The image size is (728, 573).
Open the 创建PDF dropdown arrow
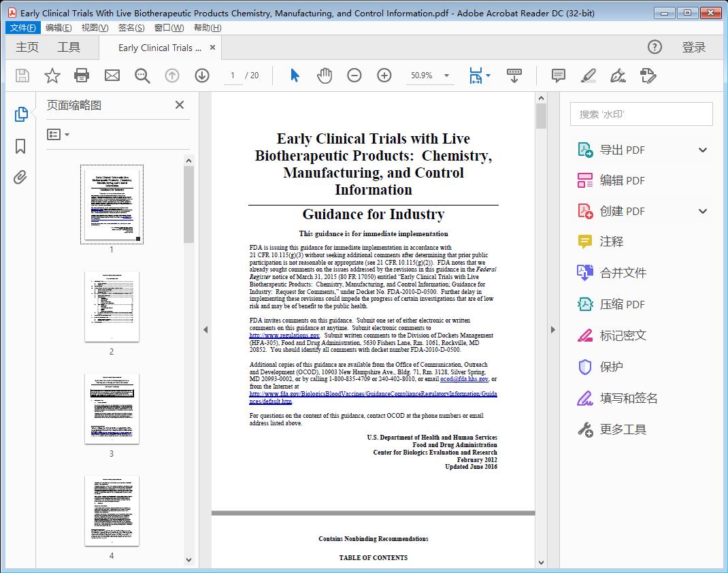[702, 211]
